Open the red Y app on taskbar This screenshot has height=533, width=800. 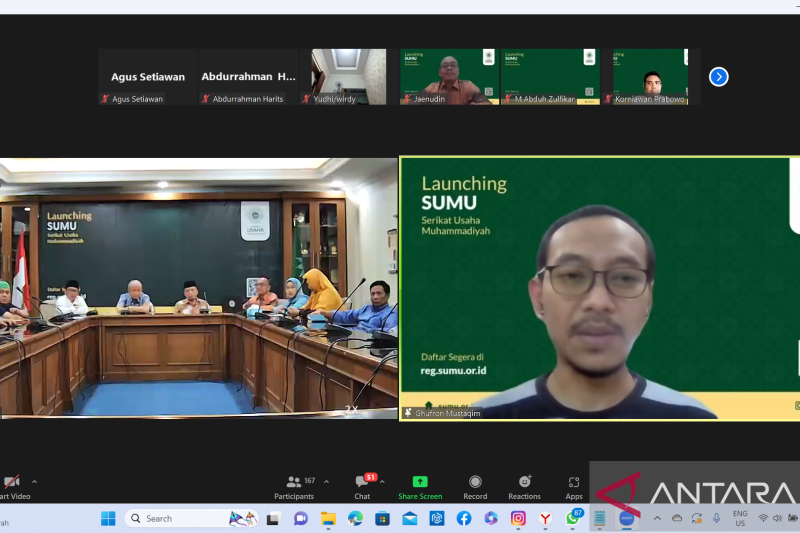tap(545, 519)
